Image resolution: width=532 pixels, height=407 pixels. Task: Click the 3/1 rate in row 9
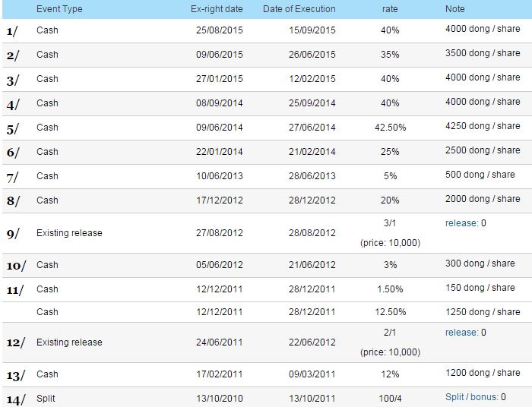click(390, 223)
